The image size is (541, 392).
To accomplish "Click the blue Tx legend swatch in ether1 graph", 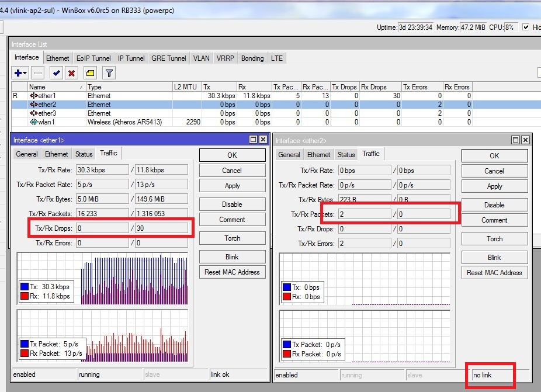I will (x=24, y=287).
